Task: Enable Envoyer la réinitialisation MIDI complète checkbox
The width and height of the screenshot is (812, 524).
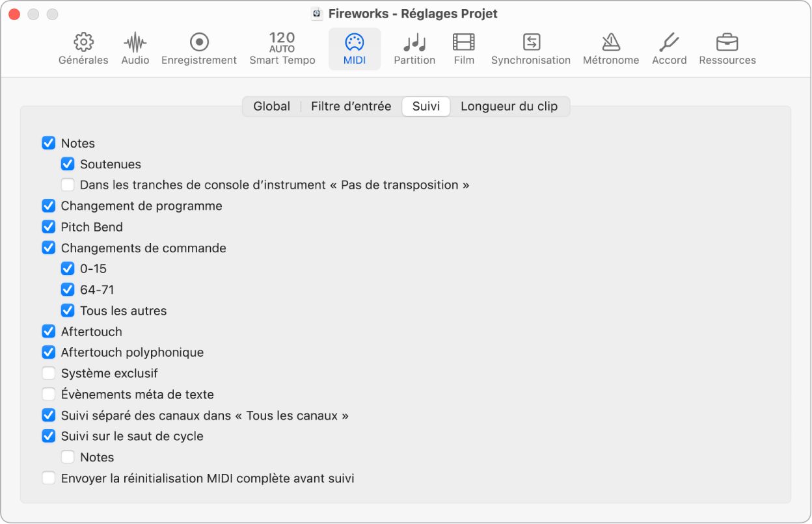Action: [x=49, y=478]
